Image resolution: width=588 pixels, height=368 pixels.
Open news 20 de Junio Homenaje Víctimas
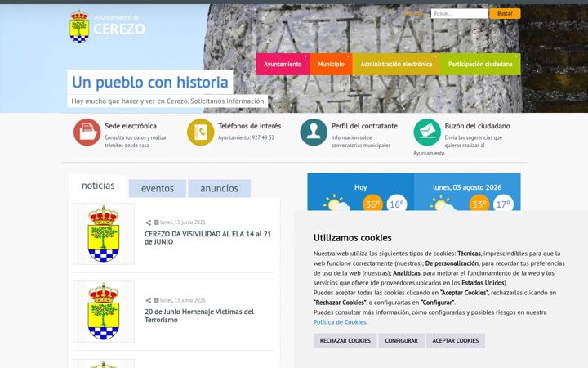pyautogui.click(x=199, y=316)
